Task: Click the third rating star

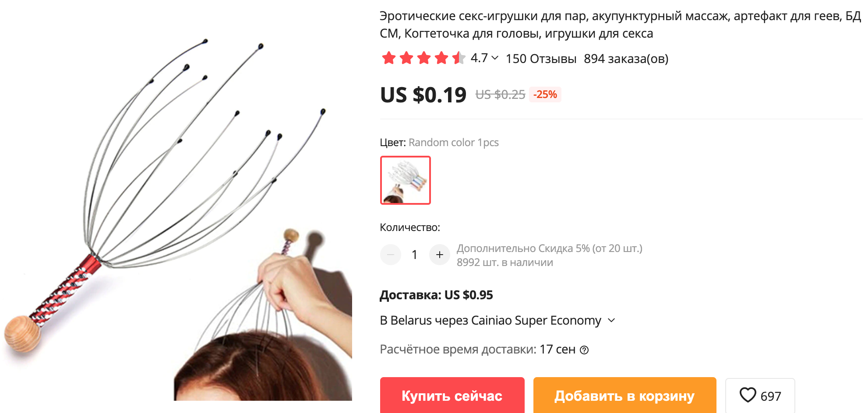Action: (424, 58)
